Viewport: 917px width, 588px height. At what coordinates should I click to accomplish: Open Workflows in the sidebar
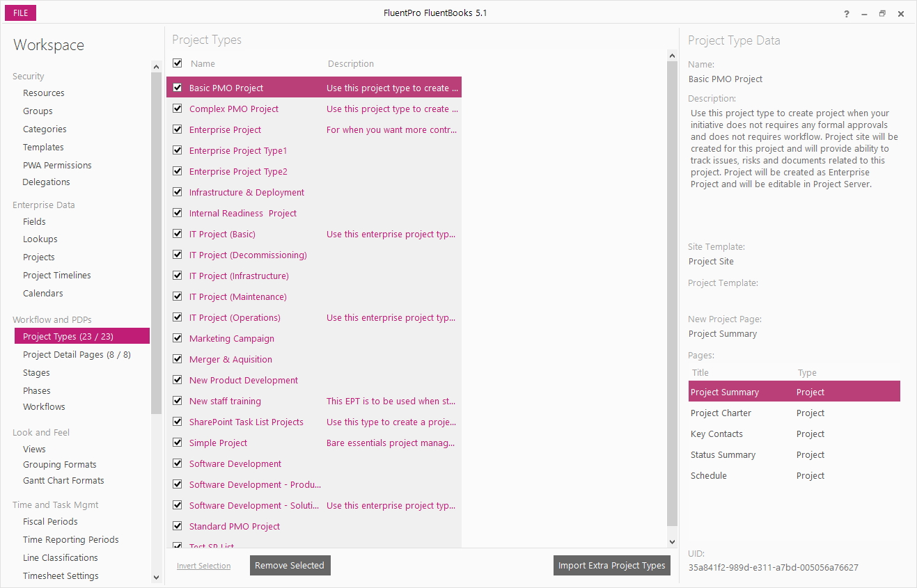tap(44, 407)
